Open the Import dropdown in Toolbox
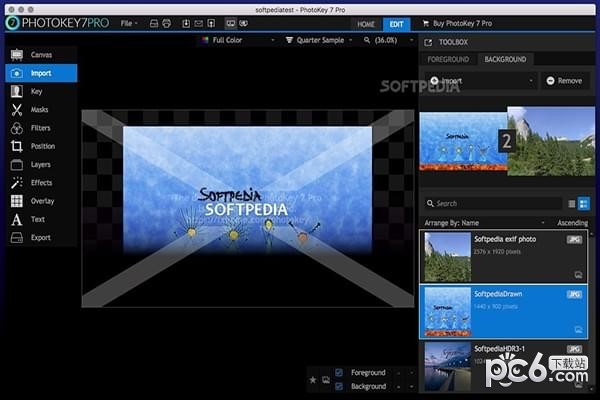The width and height of the screenshot is (600, 400). 481,81
